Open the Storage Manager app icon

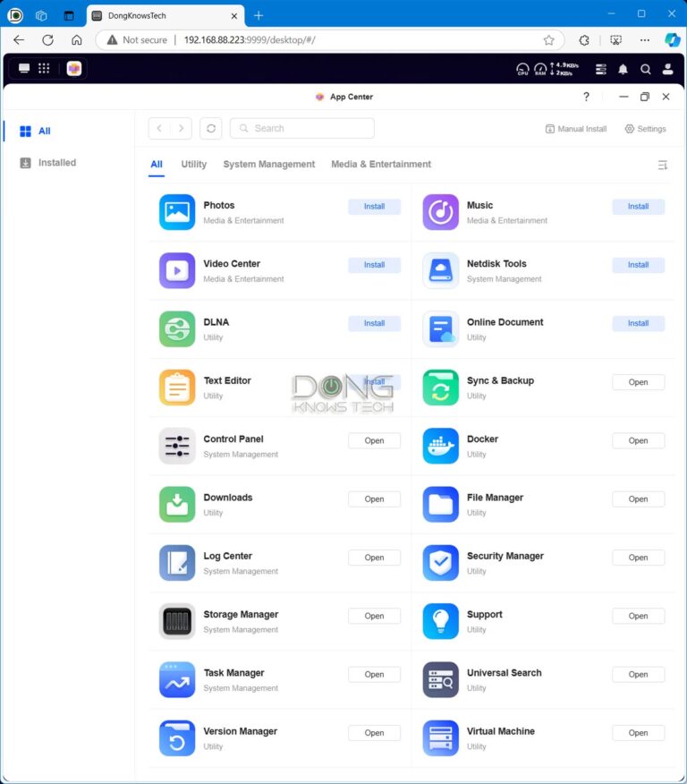[x=177, y=621]
